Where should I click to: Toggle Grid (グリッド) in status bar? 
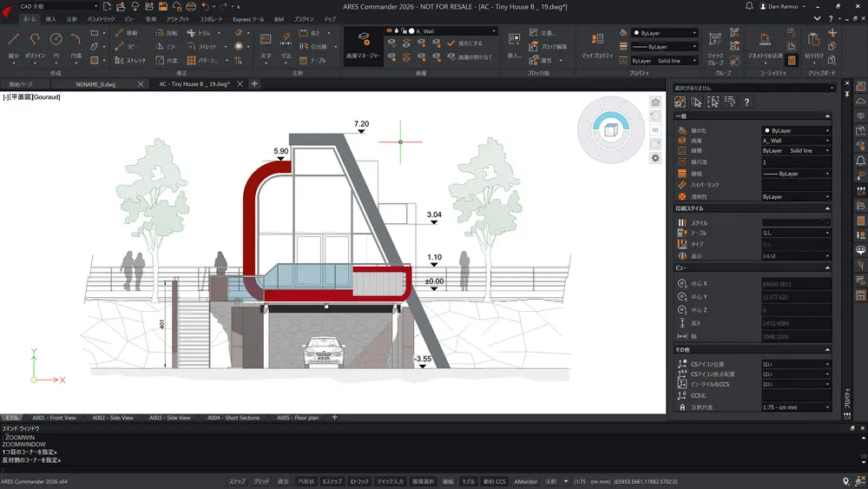pyautogui.click(x=261, y=482)
